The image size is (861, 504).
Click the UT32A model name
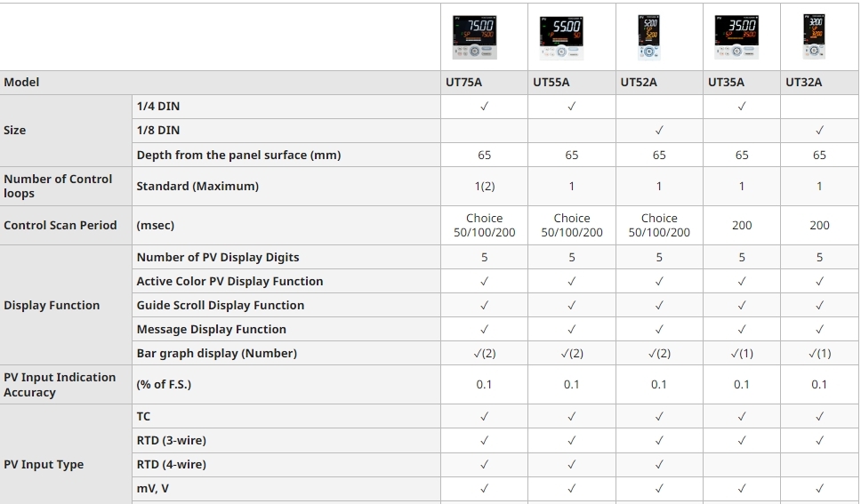[804, 83]
